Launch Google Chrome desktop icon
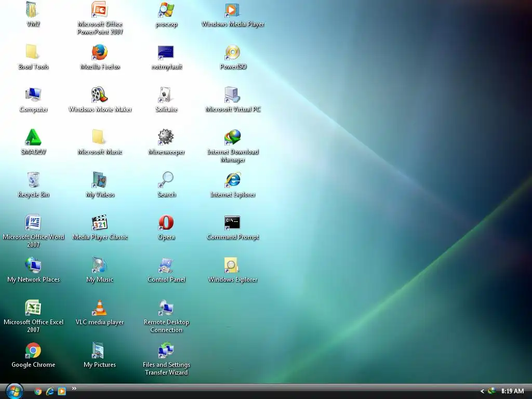The height and width of the screenshot is (399, 532). (33, 350)
